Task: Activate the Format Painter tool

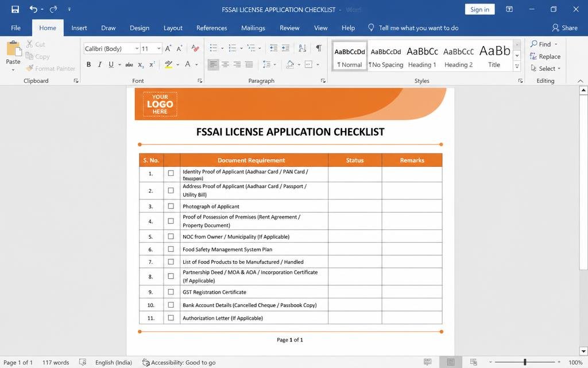Action: (x=51, y=68)
